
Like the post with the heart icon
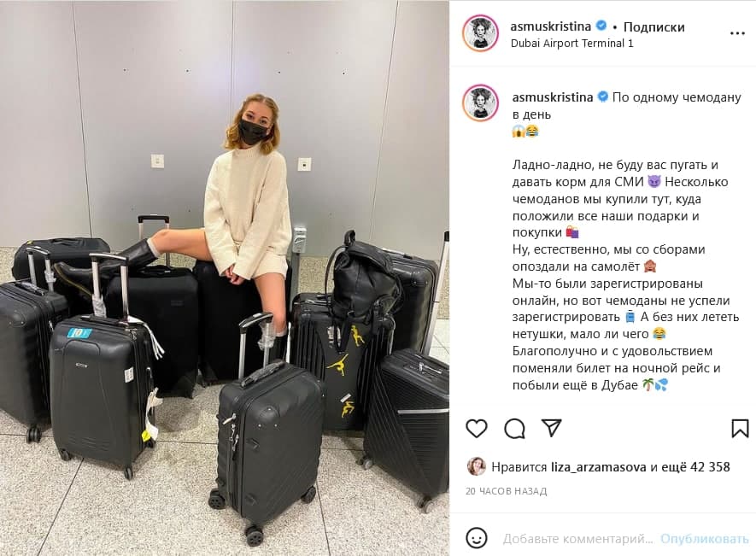click(477, 428)
